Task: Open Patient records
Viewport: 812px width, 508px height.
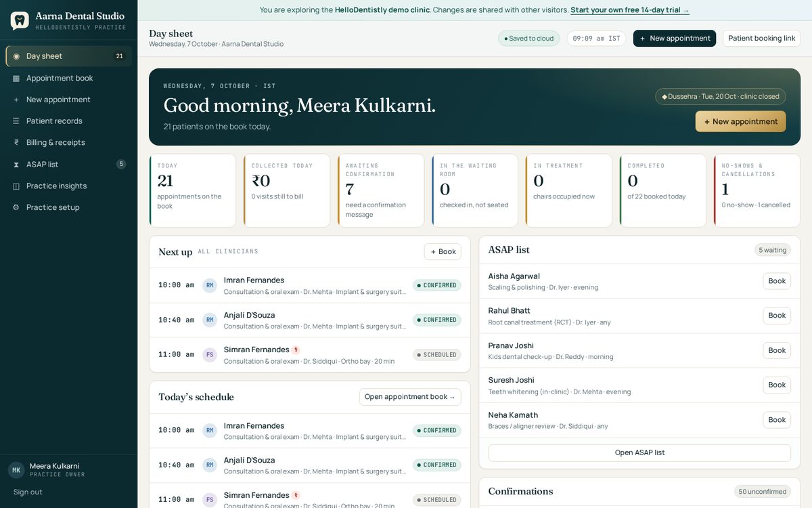Action: pyautogui.click(x=68, y=121)
